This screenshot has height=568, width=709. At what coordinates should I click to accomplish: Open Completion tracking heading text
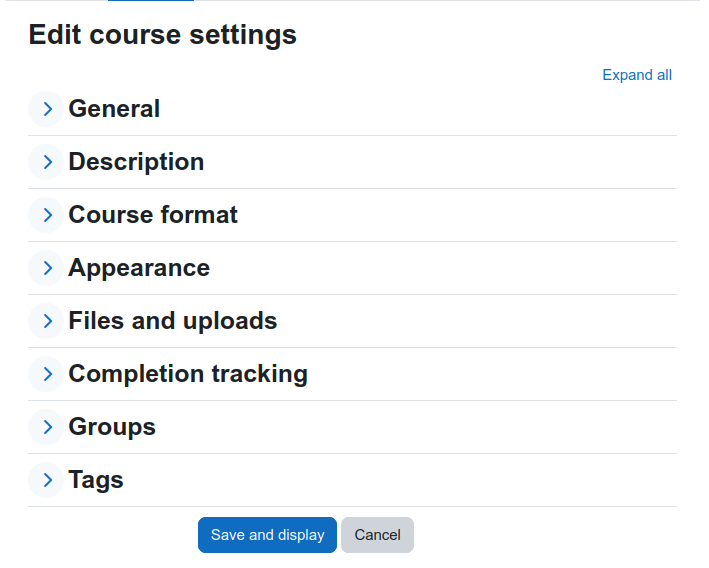click(x=188, y=374)
